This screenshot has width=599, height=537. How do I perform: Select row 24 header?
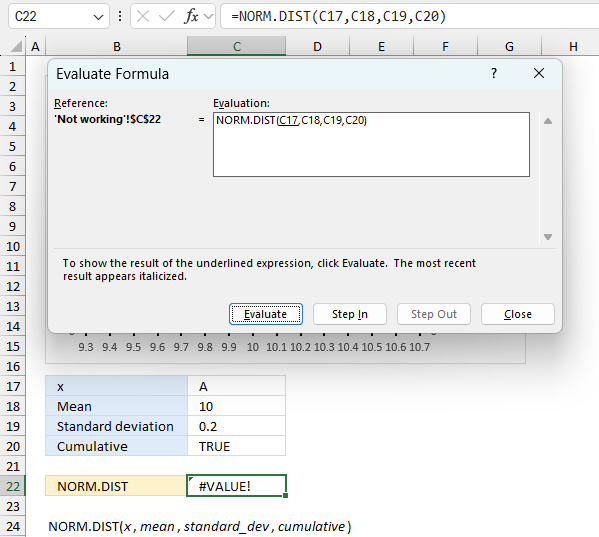click(13, 526)
